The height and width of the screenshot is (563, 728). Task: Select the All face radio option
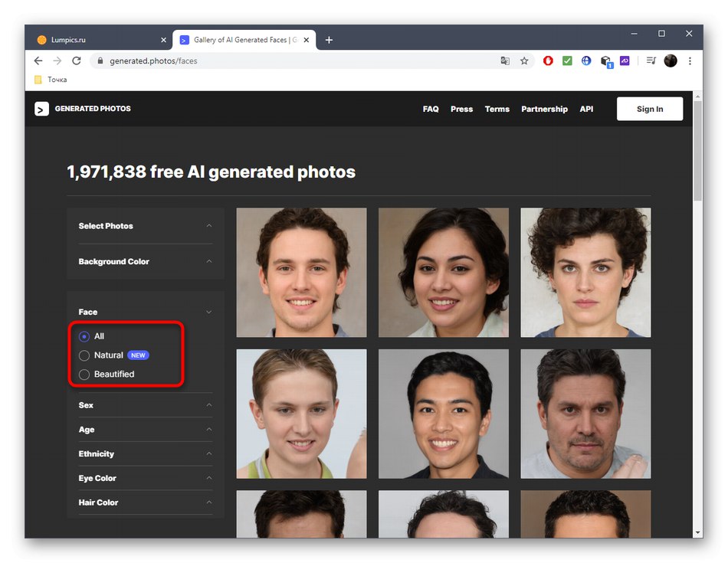[84, 336]
